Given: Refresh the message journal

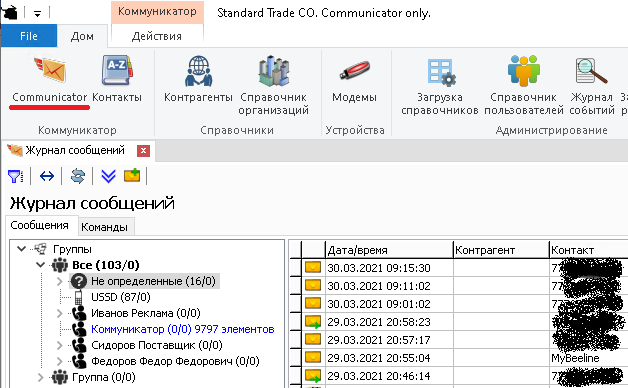Looking at the screenshot, I should click(78, 176).
